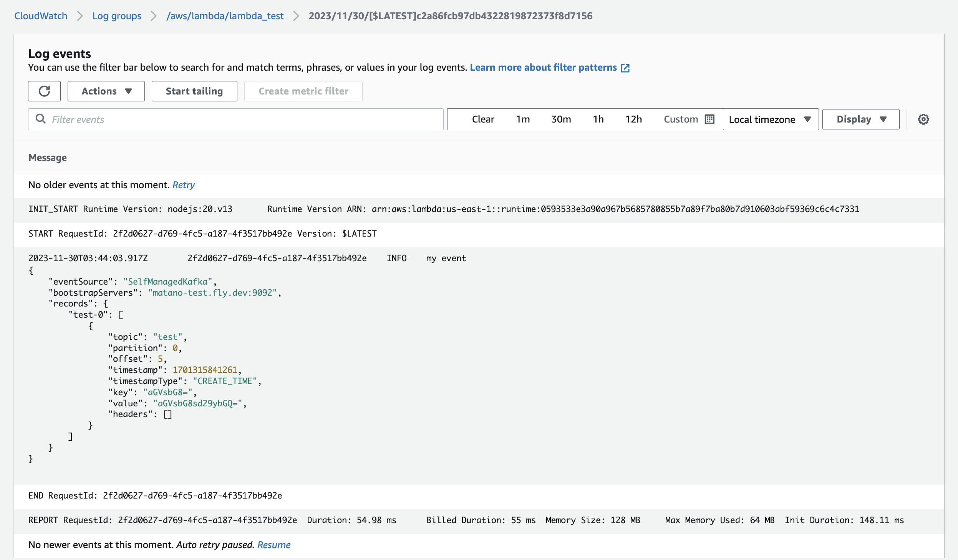Select the 30m time range
Screen dimensions: 958x560
click(x=561, y=119)
